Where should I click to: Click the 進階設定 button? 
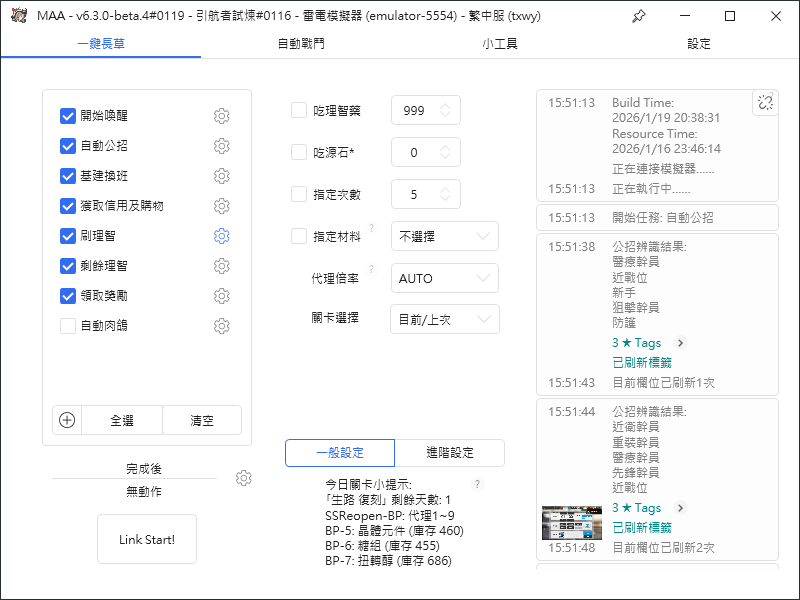[x=450, y=453]
